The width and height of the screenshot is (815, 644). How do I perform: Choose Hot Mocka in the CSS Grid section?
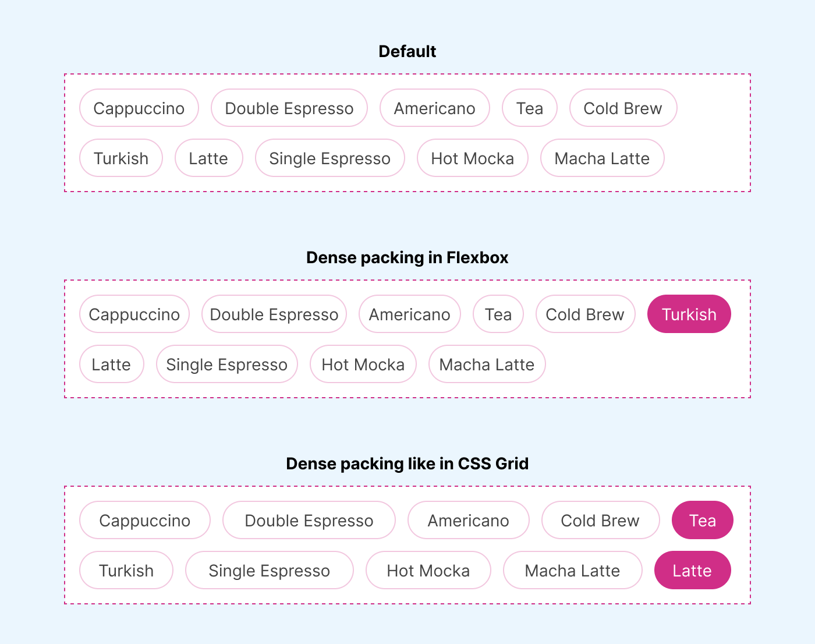pyautogui.click(x=428, y=571)
